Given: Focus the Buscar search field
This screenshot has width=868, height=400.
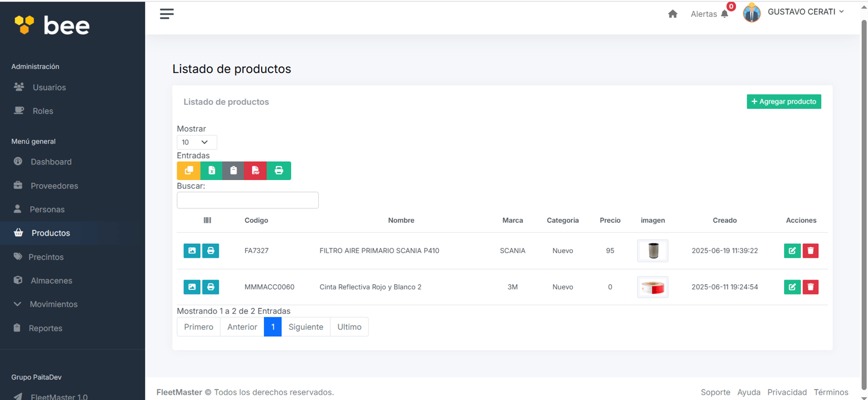Looking at the screenshot, I should (248, 200).
